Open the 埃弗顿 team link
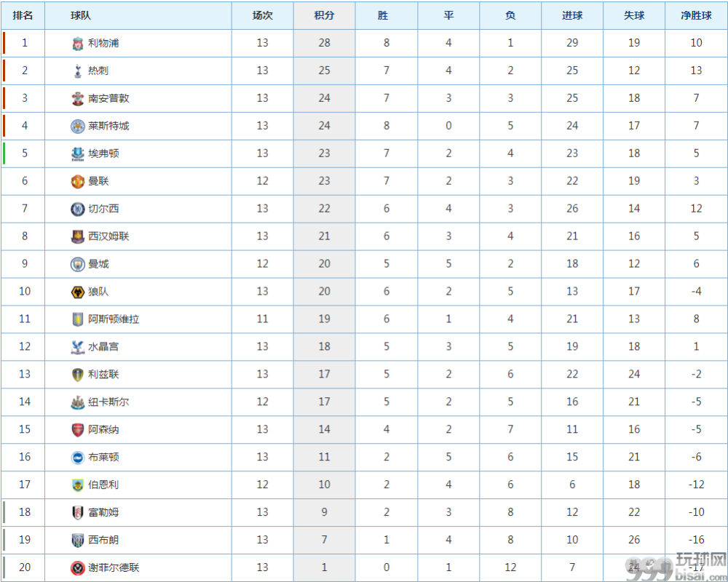This screenshot has width=728, height=582. (103, 154)
